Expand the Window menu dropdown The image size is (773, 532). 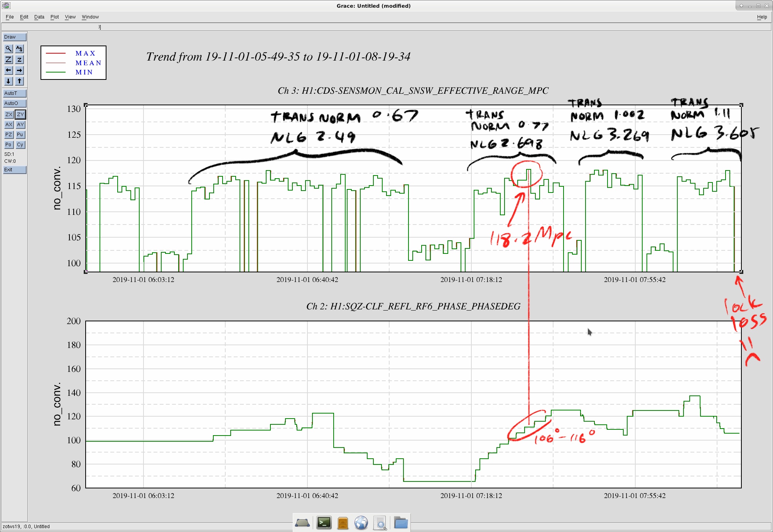(90, 17)
